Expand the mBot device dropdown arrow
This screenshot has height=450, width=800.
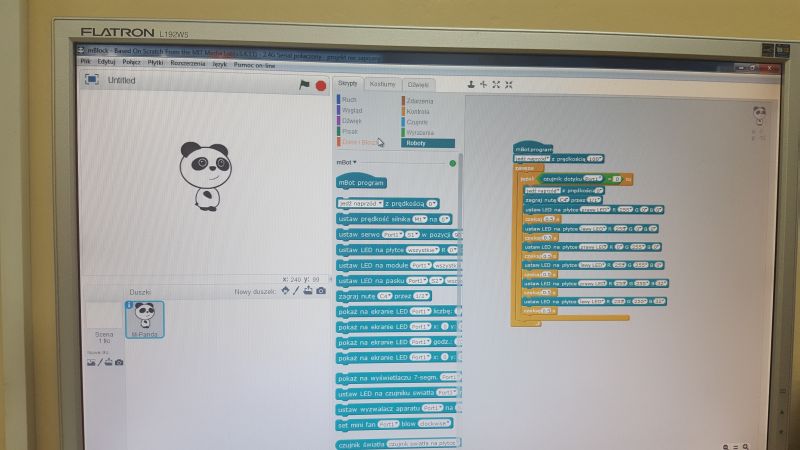click(x=355, y=162)
